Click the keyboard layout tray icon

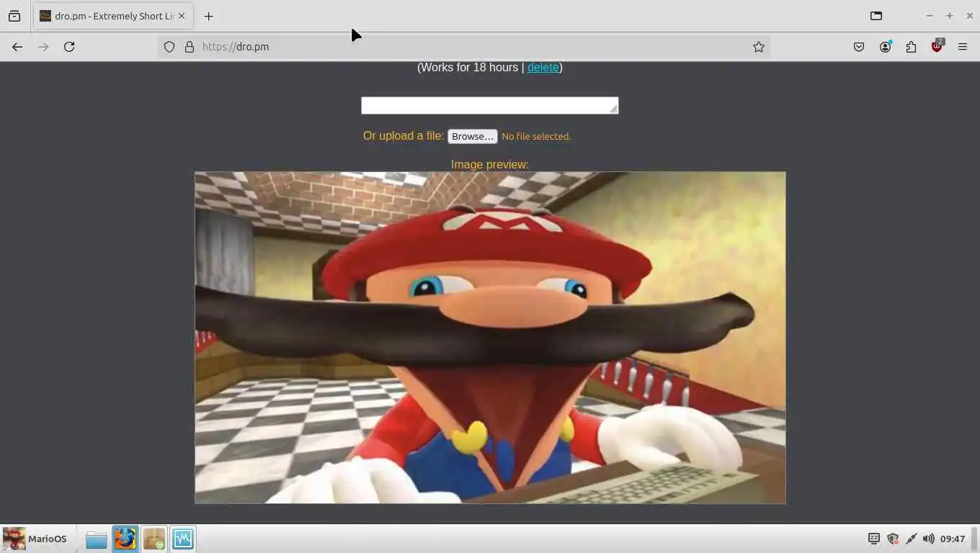point(874,539)
